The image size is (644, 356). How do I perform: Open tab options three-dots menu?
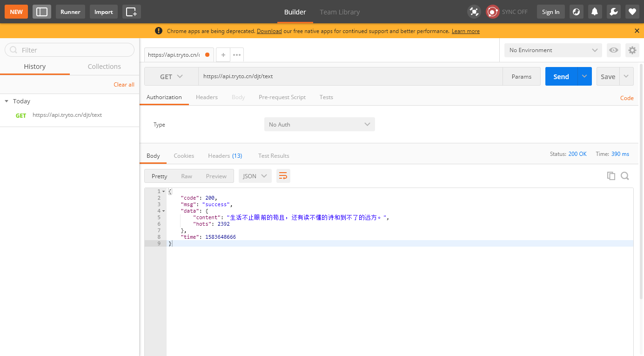click(237, 55)
